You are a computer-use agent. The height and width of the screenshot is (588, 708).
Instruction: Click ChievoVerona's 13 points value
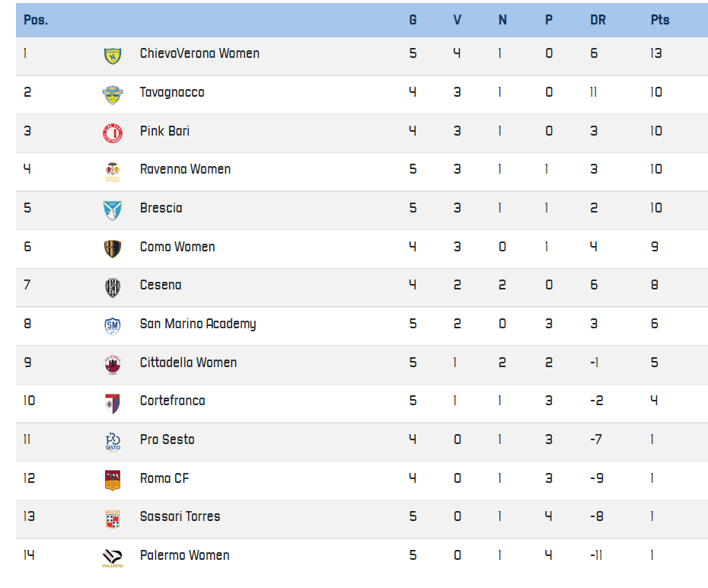tap(656, 53)
